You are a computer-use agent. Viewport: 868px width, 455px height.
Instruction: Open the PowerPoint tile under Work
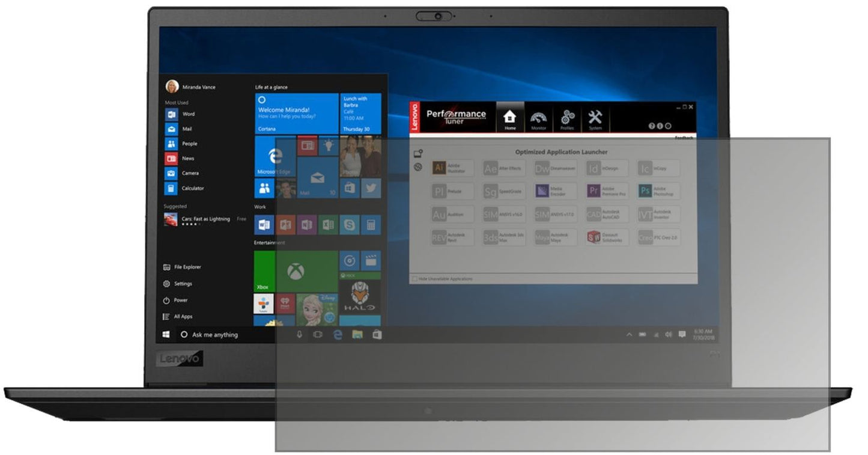click(285, 225)
